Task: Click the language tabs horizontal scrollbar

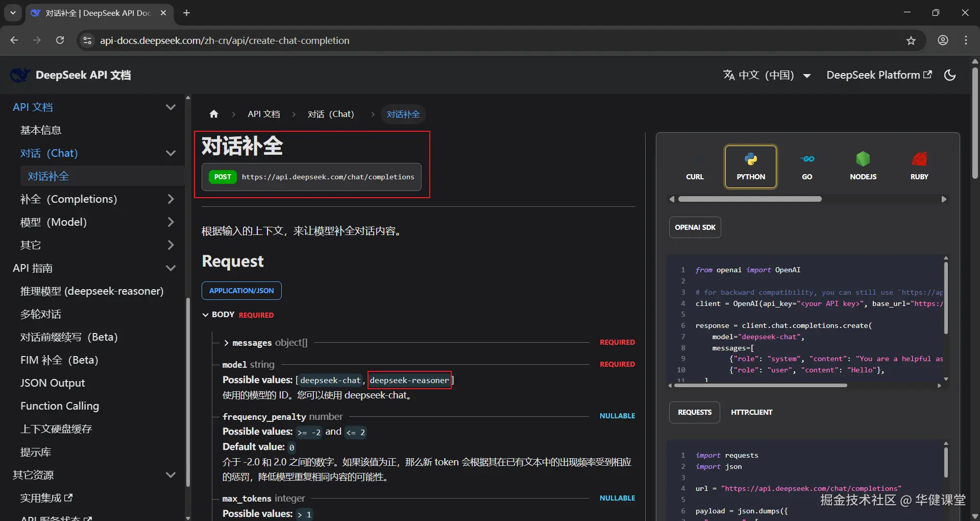Action: [x=750, y=199]
